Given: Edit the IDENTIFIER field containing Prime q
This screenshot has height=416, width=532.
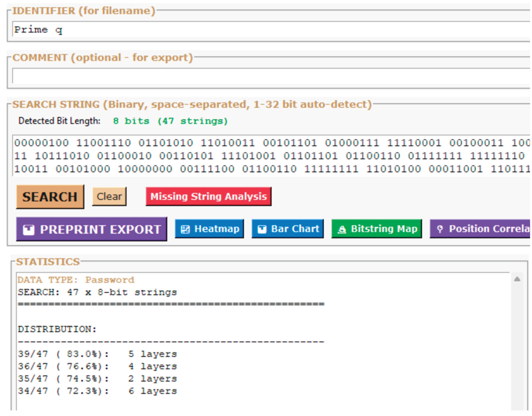Looking at the screenshot, I should [x=146, y=30].
